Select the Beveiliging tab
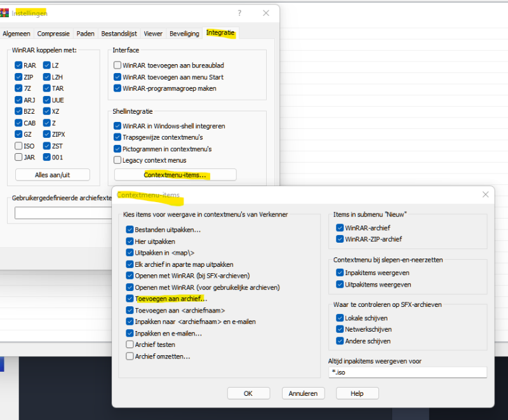The image size is (508, 420). pos(184,34)
